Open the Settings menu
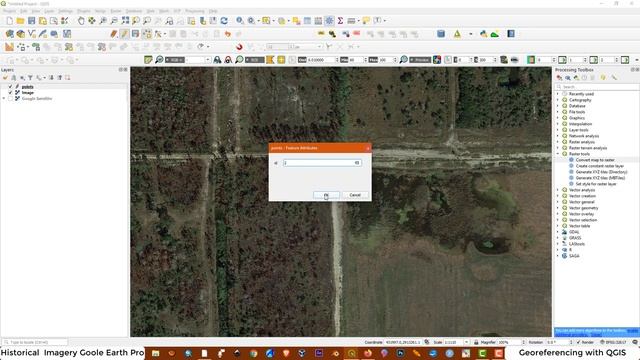The image size is (640, 360). pyautogui.click(x=65, y=11)
